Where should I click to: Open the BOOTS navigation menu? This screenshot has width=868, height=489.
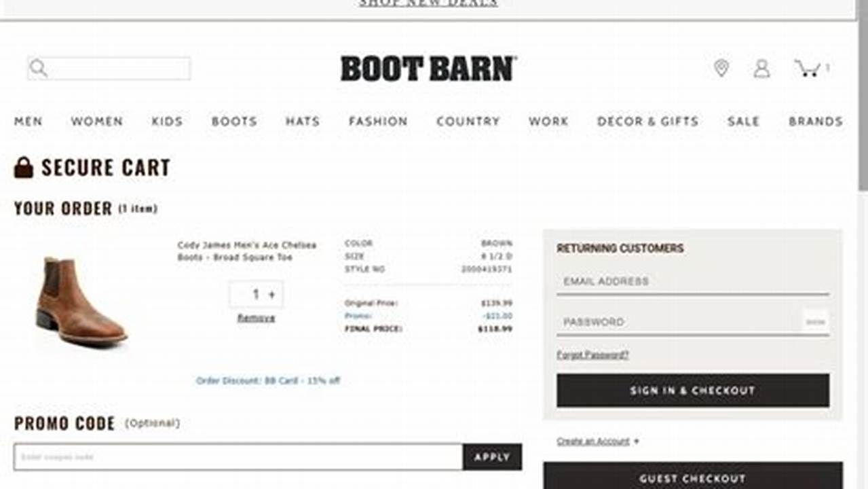[234, 122]
